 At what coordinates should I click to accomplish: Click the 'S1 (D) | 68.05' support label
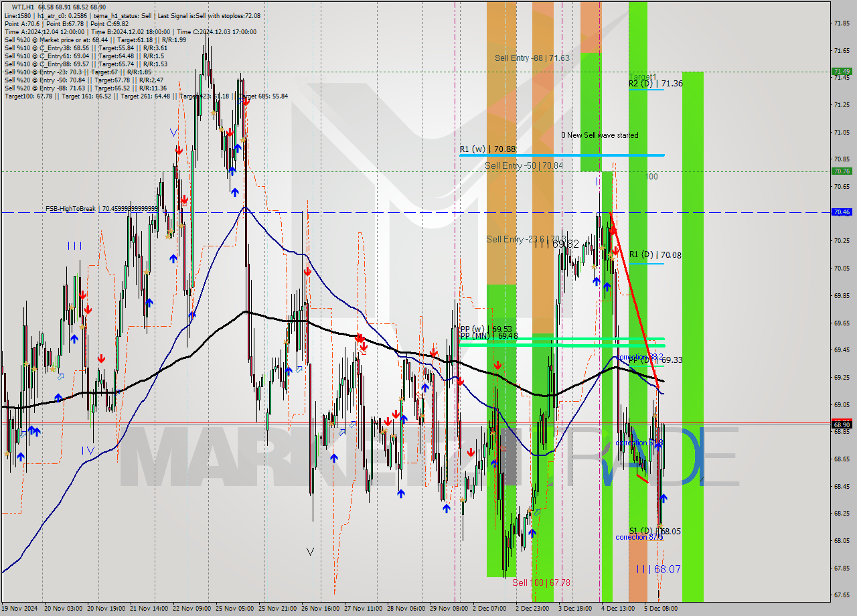(x=655, y=531)
